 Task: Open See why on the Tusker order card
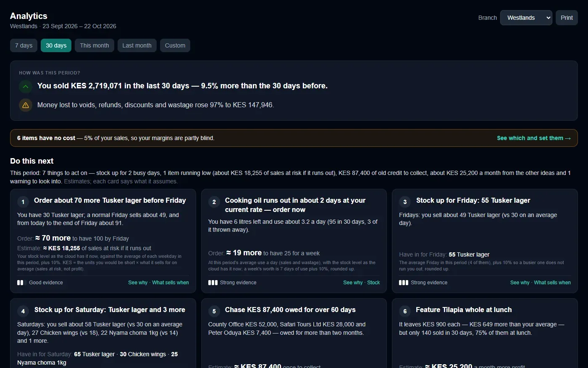138,283
